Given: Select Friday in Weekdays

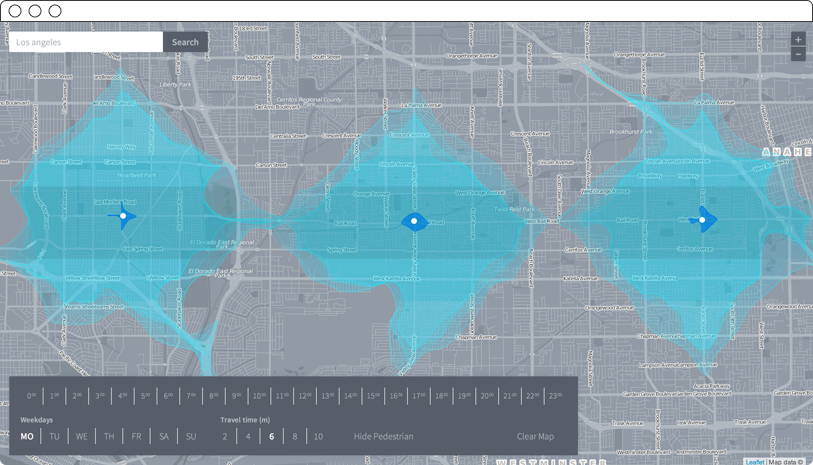Looking at the screenshot, I should (136, 437).
